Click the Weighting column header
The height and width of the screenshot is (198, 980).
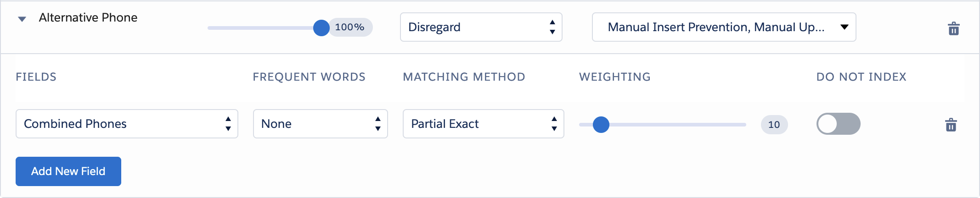pos(615,77)
